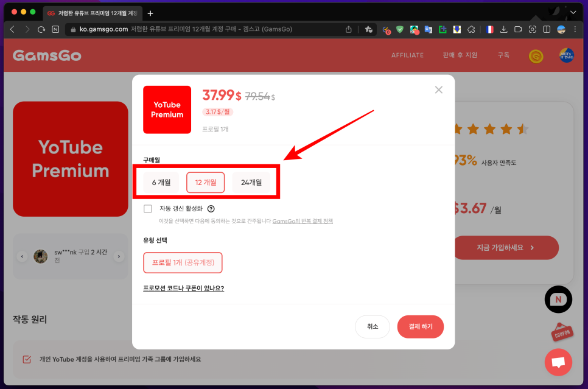The width and height of the screenshot is (588, 389).
Task: Select the GamsGo browser tab
Action: pyautogui.click(x=93, y=13)
